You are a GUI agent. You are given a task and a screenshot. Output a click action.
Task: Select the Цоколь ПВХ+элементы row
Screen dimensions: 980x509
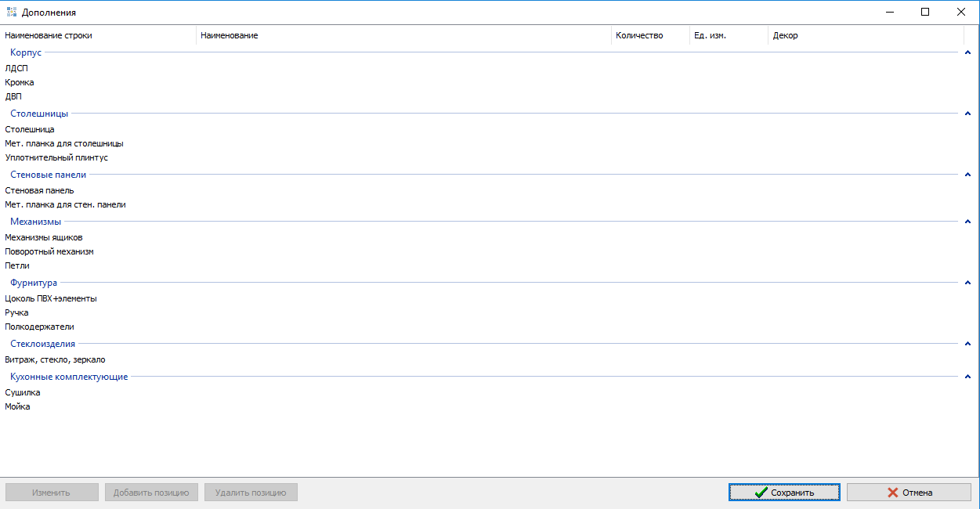(51, 298)
